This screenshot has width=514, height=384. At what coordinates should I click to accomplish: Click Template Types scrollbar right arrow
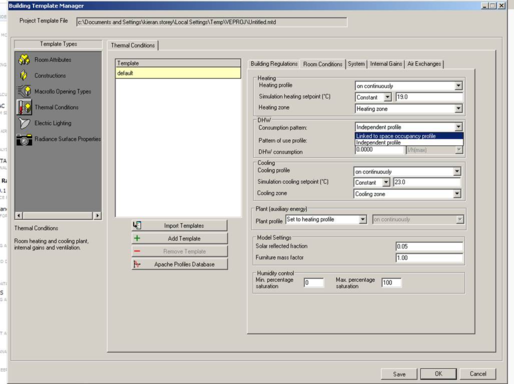pos(97,216)
